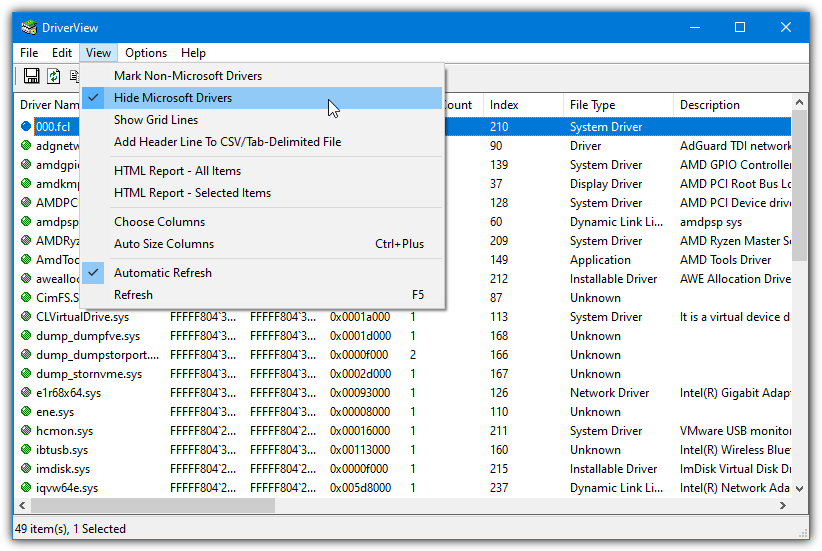
Task: Choose HTML Report - Selected Items
Action: [x=262, y=193]
